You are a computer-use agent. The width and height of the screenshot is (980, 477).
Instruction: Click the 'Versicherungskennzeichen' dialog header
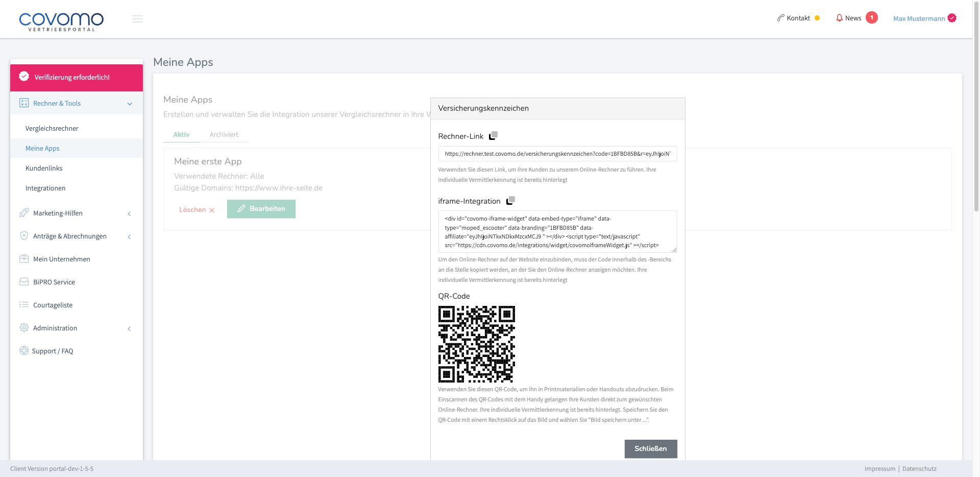click(557, 108)
